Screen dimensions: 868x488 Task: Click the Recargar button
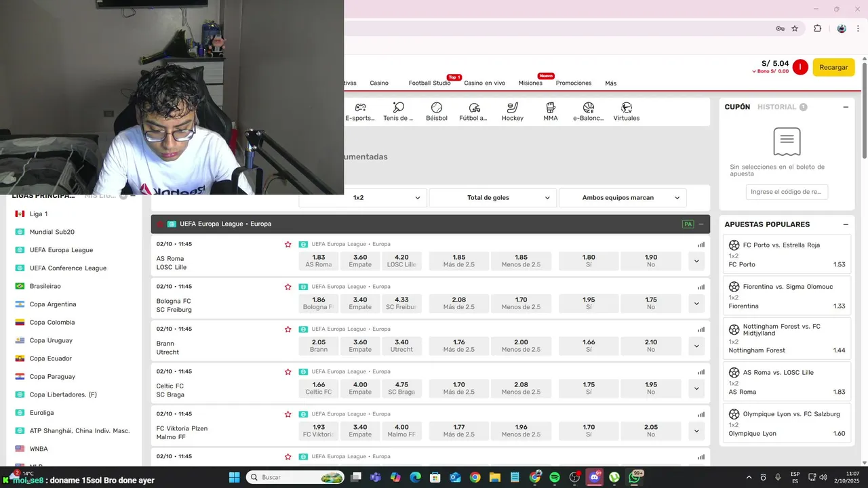pos(833,67)
